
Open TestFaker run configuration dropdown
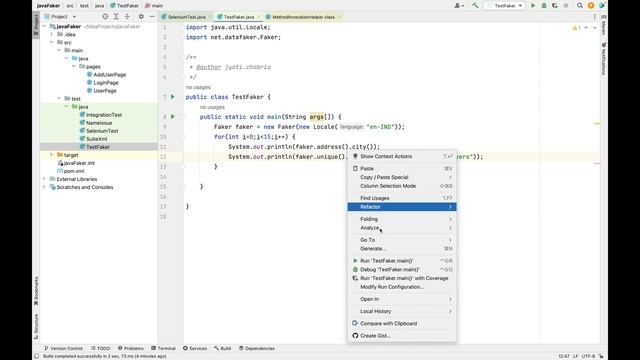(x=505, y=6)
